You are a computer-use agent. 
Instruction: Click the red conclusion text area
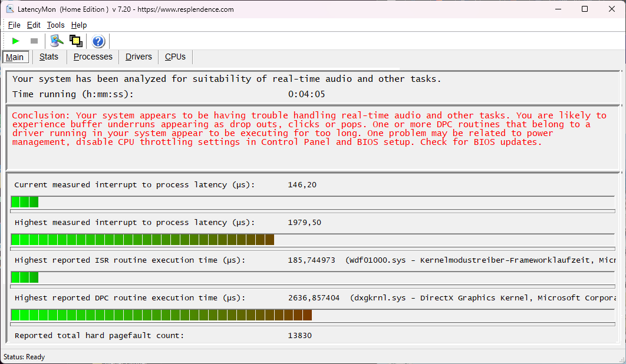309,129
